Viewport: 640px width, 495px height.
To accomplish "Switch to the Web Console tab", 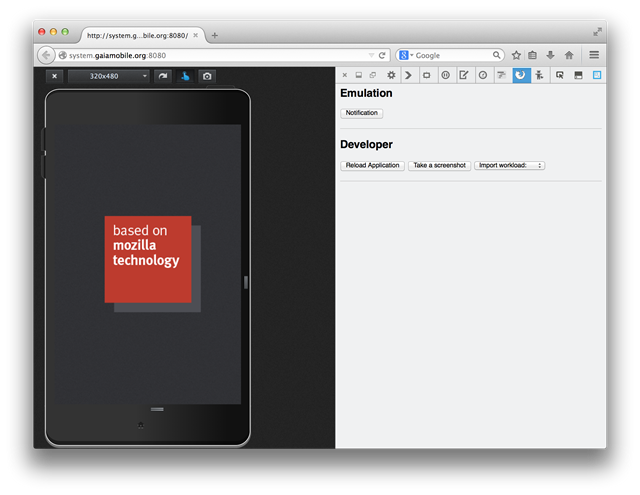I will (408, 75).
